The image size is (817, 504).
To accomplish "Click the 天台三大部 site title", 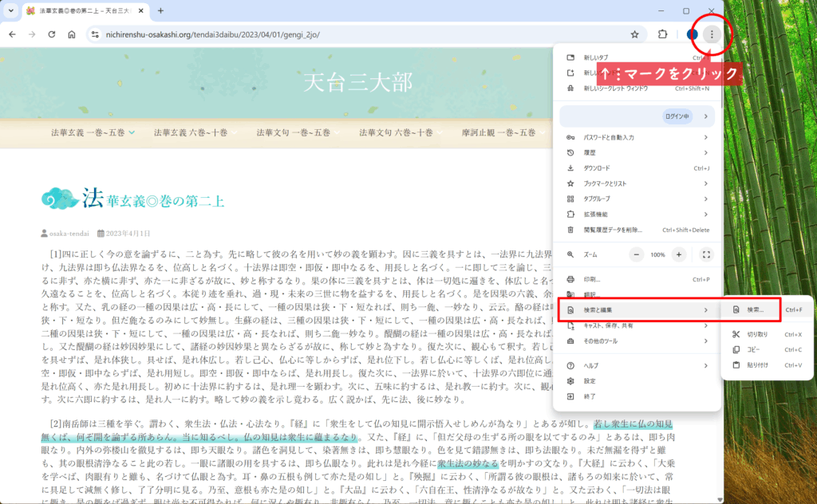I will point(357,82).
